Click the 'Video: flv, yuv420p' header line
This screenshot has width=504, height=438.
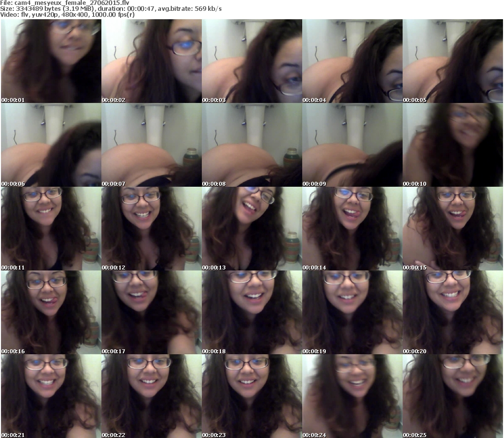point(67,15)
